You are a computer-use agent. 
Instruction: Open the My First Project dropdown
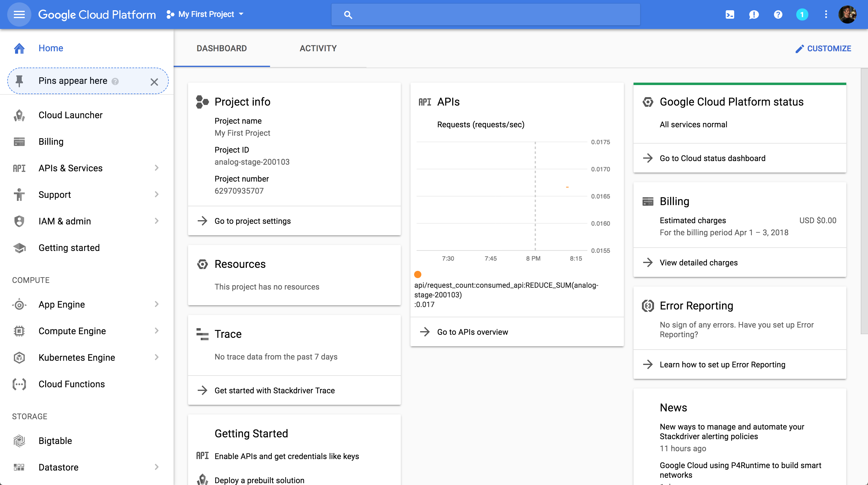point(206,14)
